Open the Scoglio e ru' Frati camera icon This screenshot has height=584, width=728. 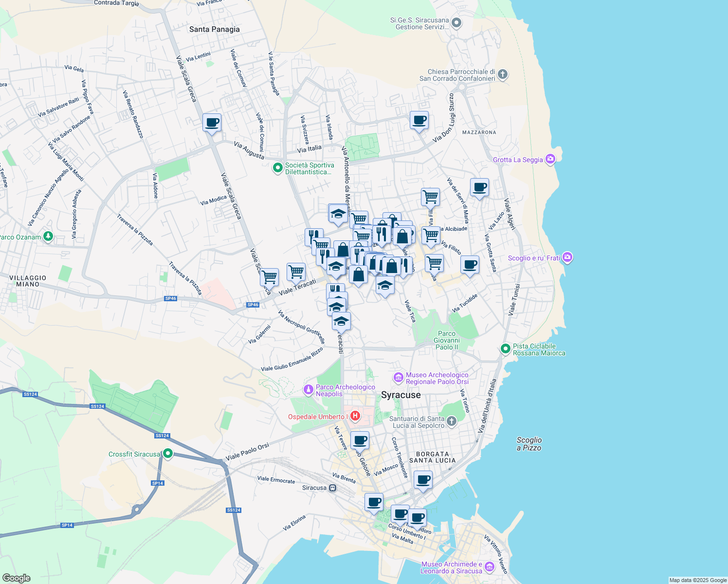pyautogui.click(x=567, y=257)
